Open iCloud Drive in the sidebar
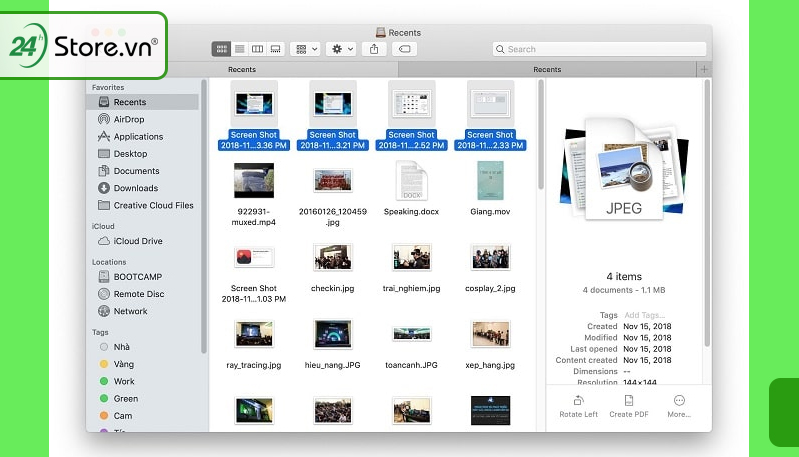Viewport: 799px width, 457px height. 142,241
